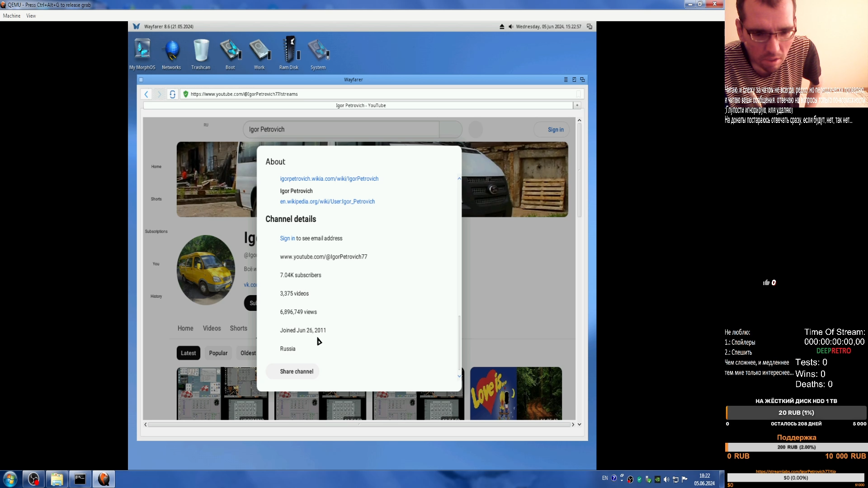
Task: Click the HDD donation progress bar
Action: point(795,413)
